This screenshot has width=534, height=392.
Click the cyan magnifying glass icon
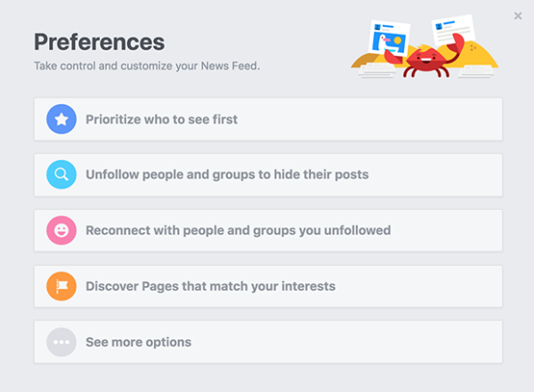click(61, 174)
